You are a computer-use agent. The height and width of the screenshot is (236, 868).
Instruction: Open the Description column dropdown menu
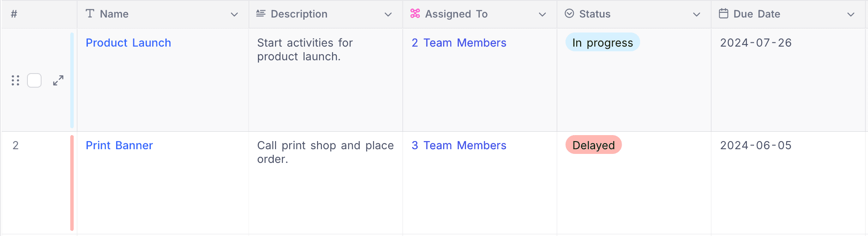coord(388,15)
